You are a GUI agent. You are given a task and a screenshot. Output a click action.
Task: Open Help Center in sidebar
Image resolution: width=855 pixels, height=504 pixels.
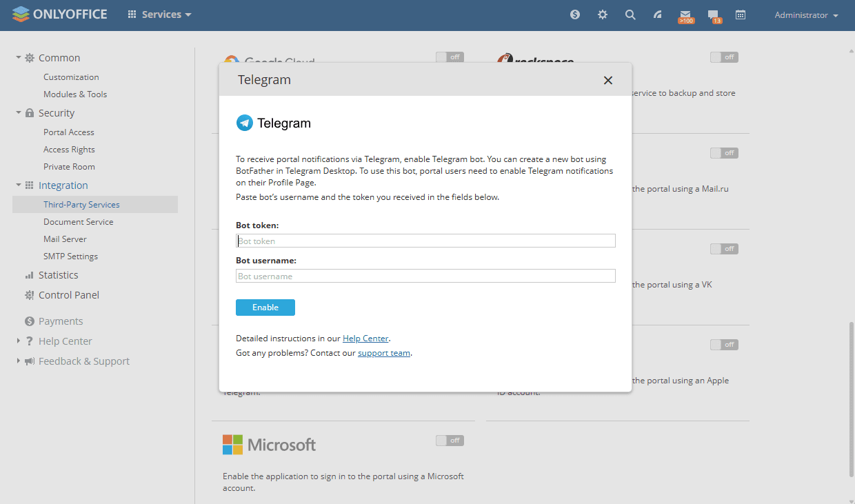[x=66, y=341]
